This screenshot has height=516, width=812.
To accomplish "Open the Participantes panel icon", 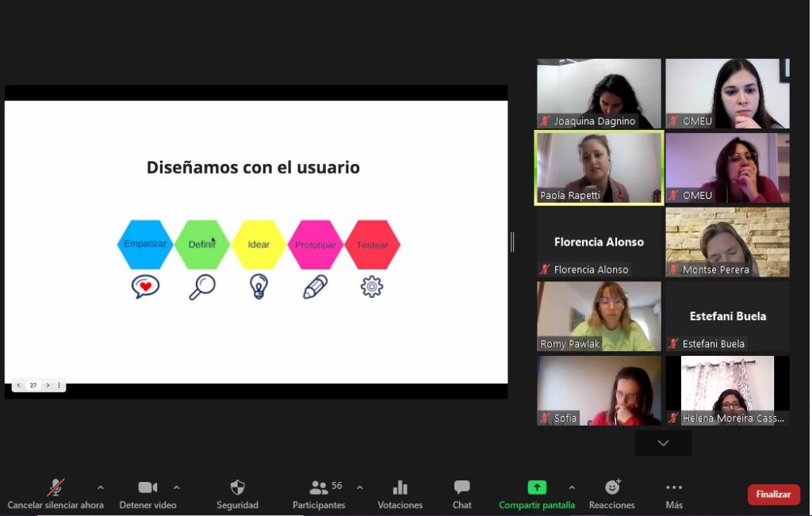I will (320, 487).
